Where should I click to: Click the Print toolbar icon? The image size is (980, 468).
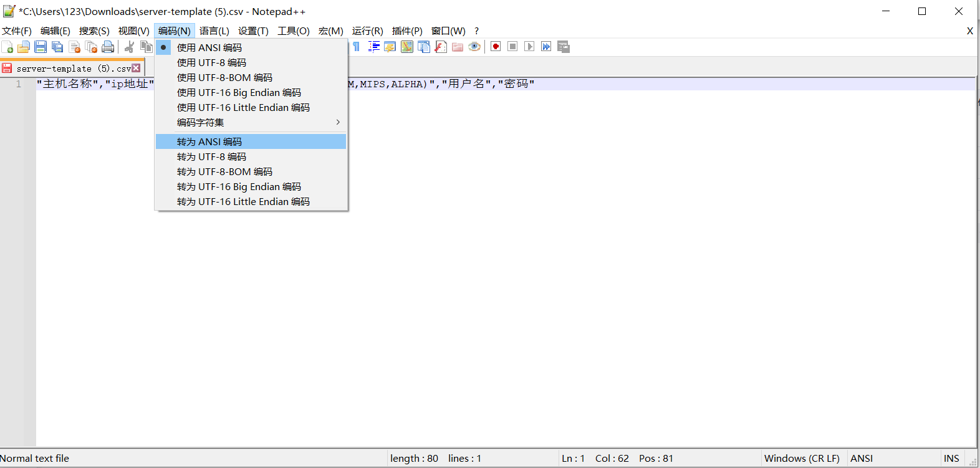pos(108,47)
